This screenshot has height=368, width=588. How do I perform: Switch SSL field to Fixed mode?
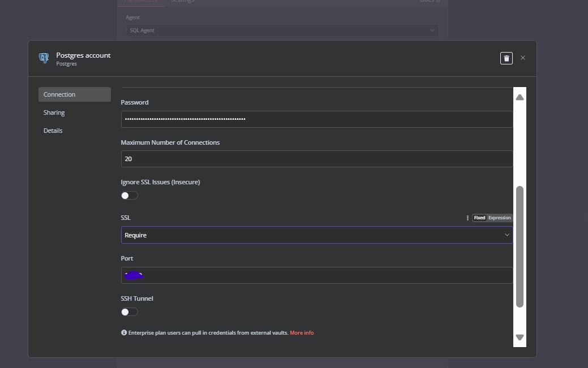[479, 218]
